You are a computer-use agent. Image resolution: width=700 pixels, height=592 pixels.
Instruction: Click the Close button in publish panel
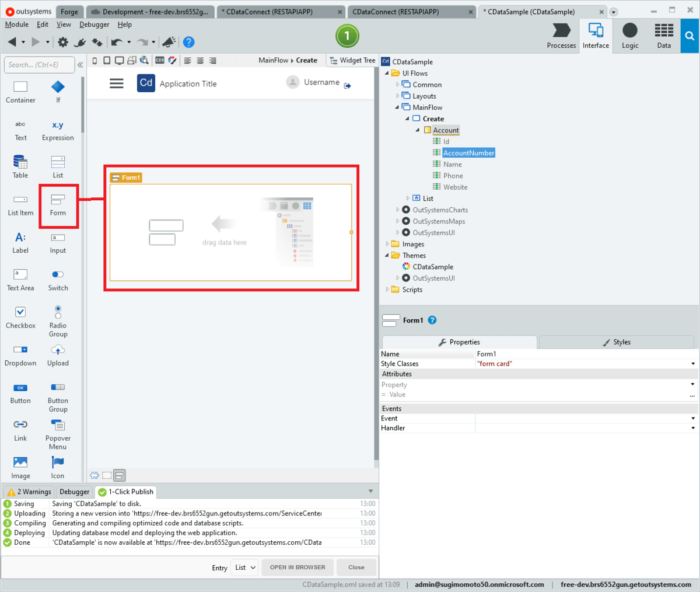click(356, 567)
